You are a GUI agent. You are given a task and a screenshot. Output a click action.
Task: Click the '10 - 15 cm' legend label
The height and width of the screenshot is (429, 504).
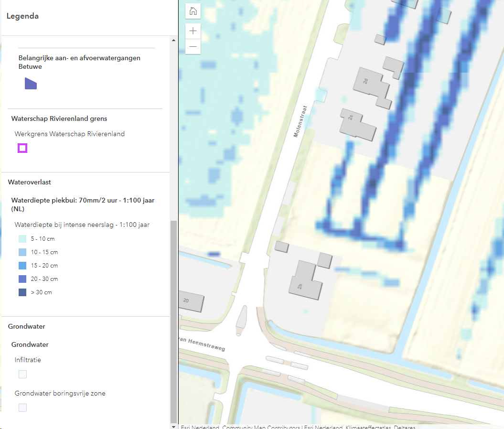(x=44, y=252)
